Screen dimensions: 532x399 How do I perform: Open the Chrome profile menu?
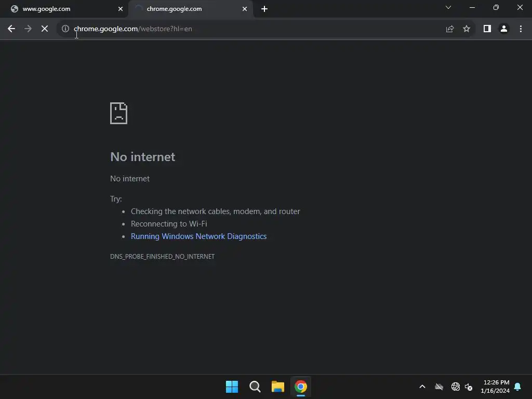pyautogui.click(x=504, y=29)
